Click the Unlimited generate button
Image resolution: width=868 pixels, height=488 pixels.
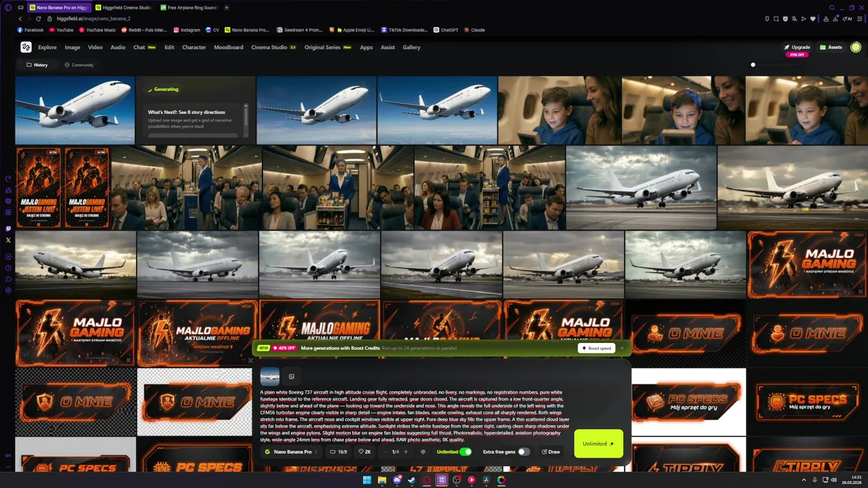[x=598, y=444]
